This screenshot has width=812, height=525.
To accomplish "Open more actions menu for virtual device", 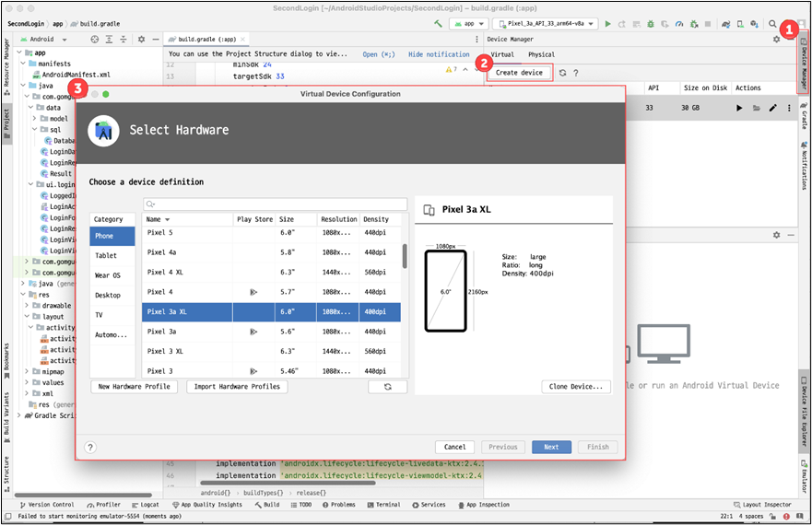I will click(789, 108).
